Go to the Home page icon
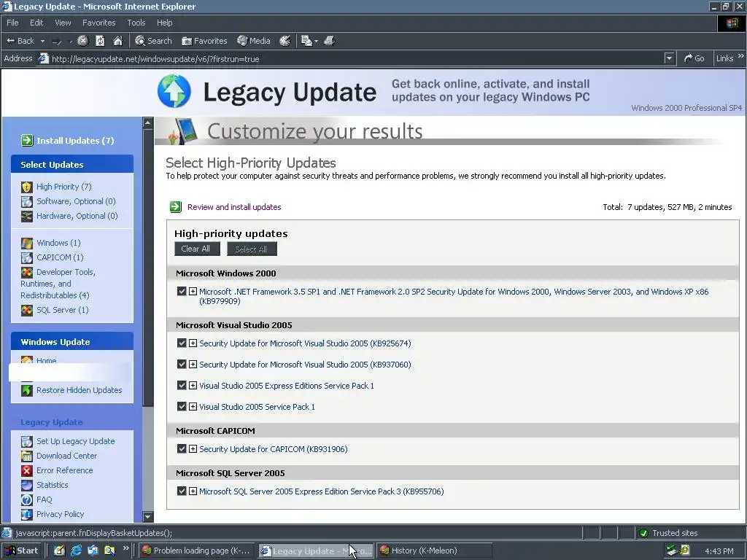 (x=117, y=41)
